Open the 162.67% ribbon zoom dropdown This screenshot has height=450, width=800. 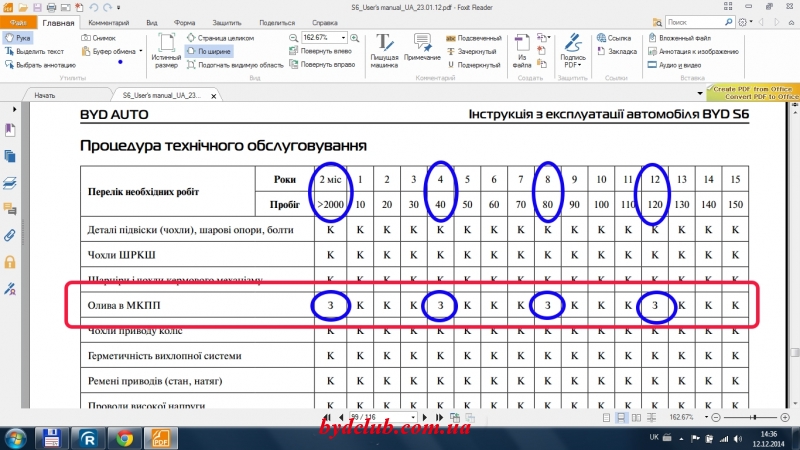click(x=343, y=38)
